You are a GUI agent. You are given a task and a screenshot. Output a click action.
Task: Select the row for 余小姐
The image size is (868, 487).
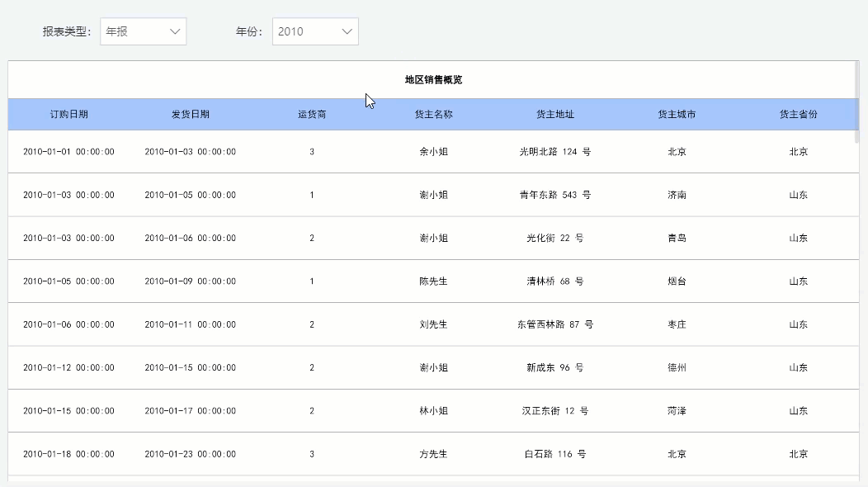click(x=432, y=152)
